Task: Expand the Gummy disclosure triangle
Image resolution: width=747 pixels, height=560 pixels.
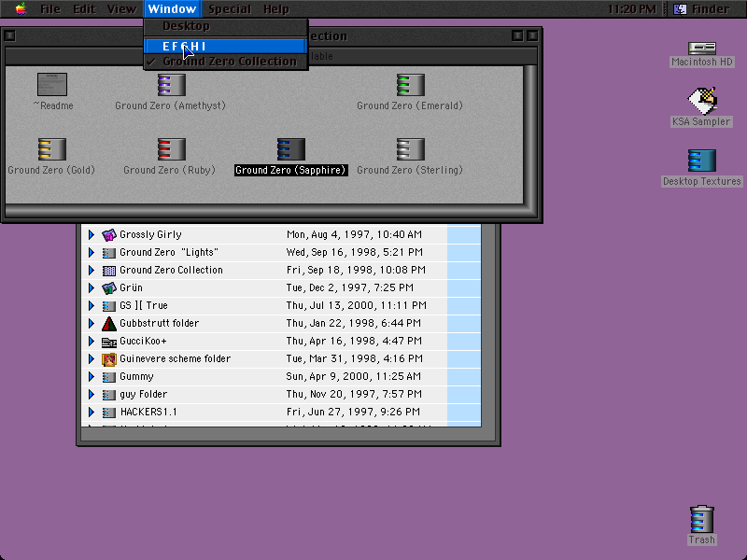Action: tap(91, 377)
